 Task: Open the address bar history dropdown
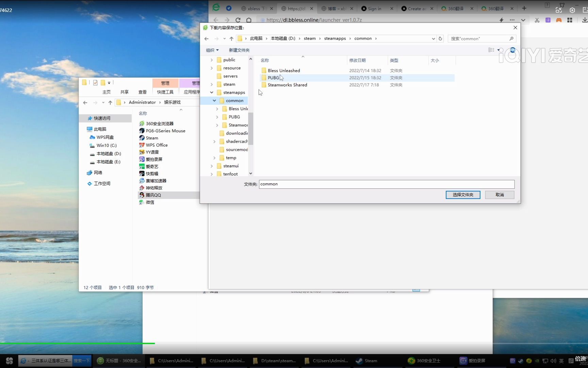click(x=433, y=39)
